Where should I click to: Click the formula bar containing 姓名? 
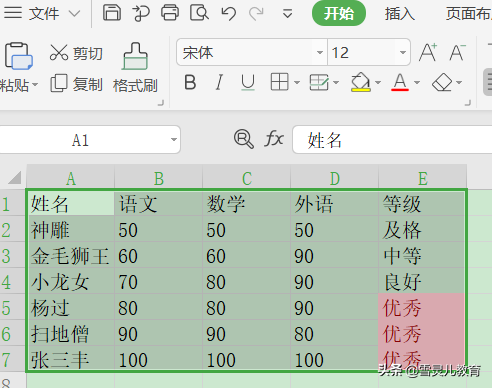[392, 140]
